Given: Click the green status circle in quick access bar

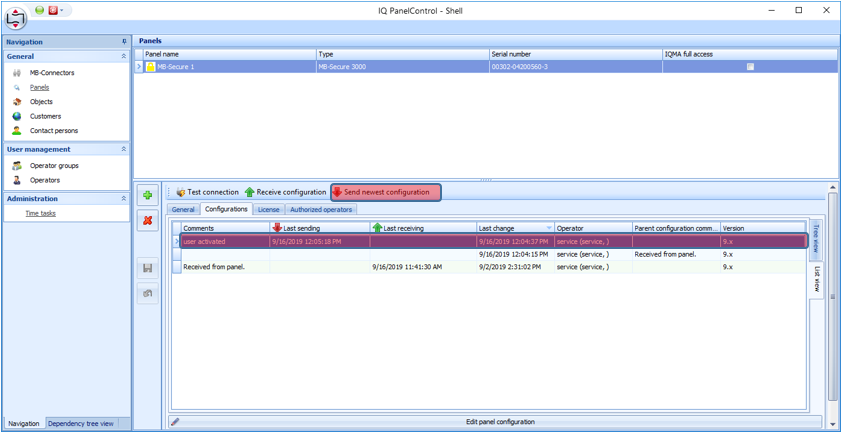Looking at the screenshot, I should click(x=40, y=10).
